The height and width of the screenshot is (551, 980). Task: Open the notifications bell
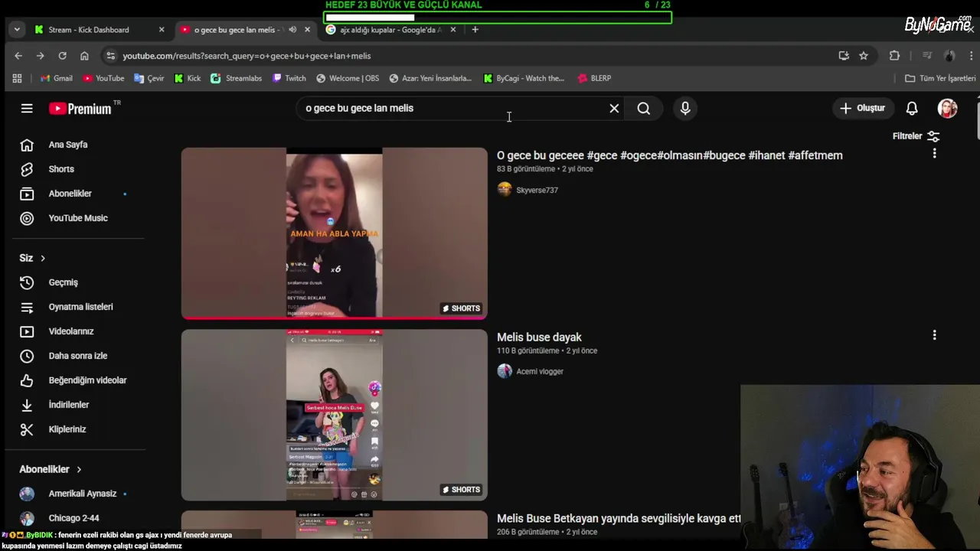point(912,109)
